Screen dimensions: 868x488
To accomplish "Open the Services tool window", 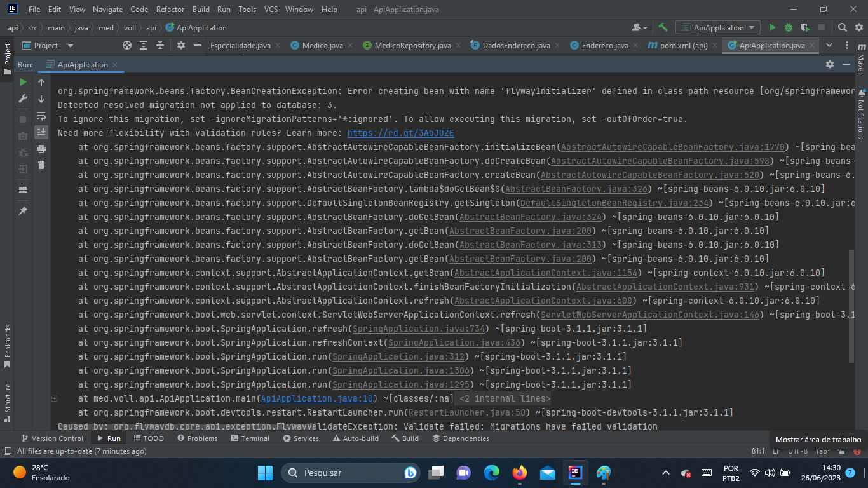I will pyautogui.click(x=301, y=438).
